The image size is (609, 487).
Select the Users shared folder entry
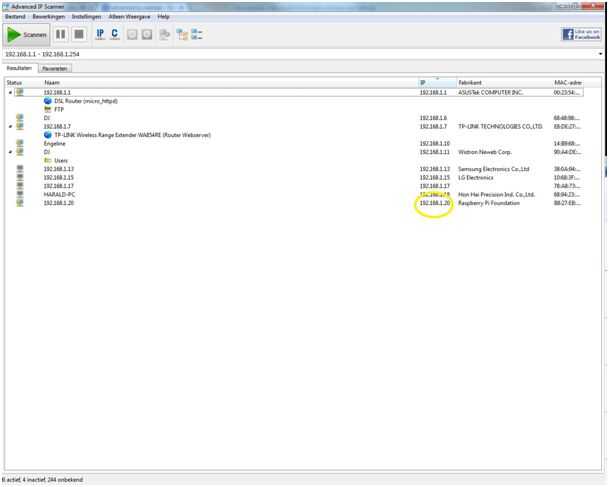(x=61, y=160)
